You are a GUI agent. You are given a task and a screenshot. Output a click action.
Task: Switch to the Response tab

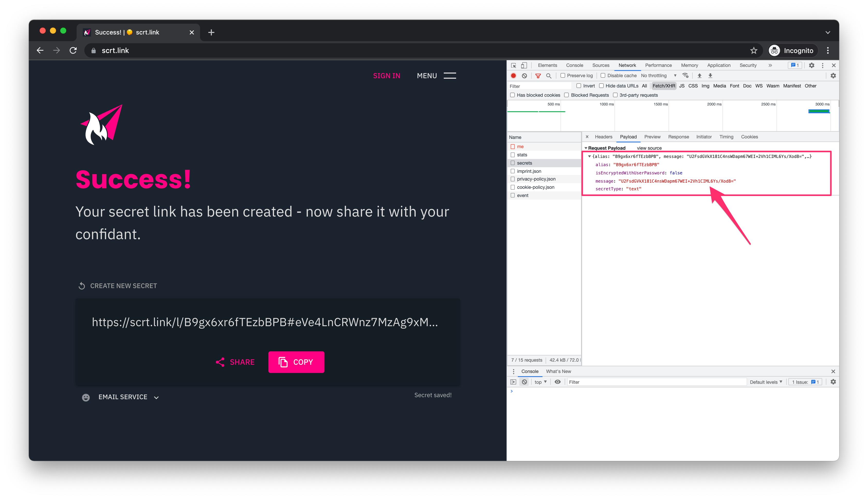[678, 137]
